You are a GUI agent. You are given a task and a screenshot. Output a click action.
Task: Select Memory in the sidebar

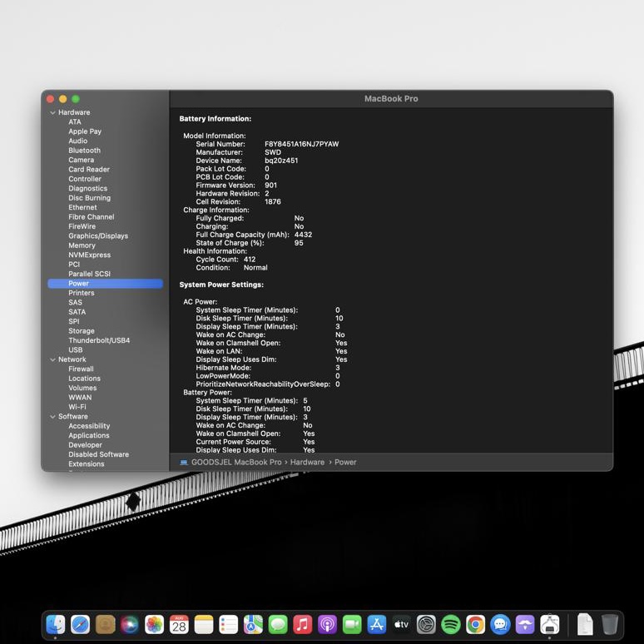coord(82,245)
